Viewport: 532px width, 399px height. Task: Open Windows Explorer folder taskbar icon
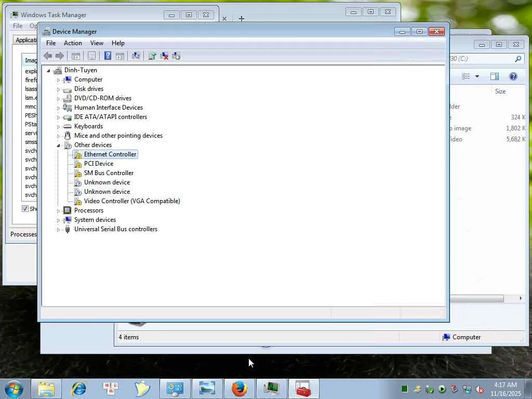[46, 389]
